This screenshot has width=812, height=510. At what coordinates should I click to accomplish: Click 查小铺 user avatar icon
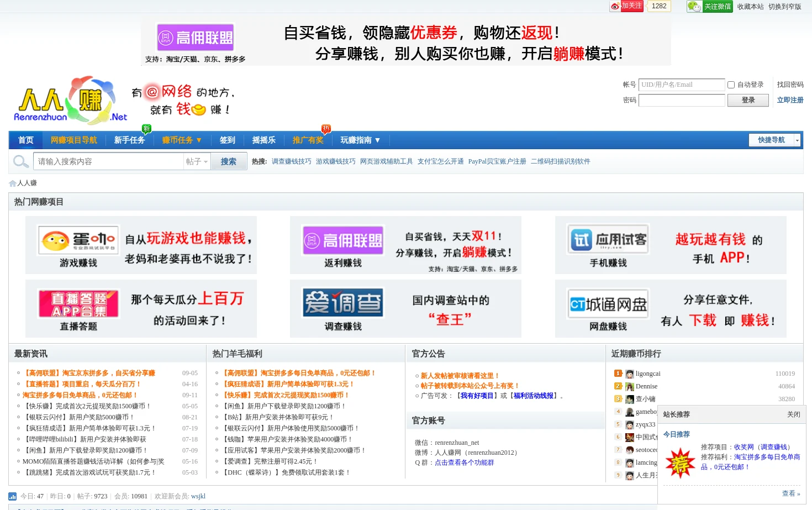point(629,399)
